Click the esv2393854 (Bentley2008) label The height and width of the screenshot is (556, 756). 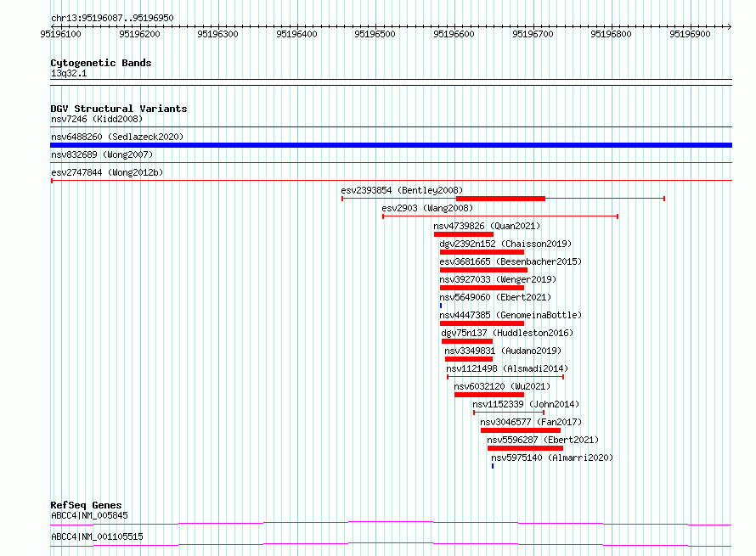[x=402, y=190]
